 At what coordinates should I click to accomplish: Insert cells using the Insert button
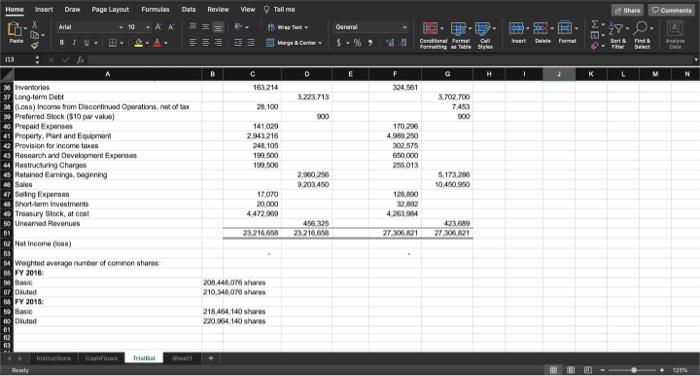[x=518, y=33]
